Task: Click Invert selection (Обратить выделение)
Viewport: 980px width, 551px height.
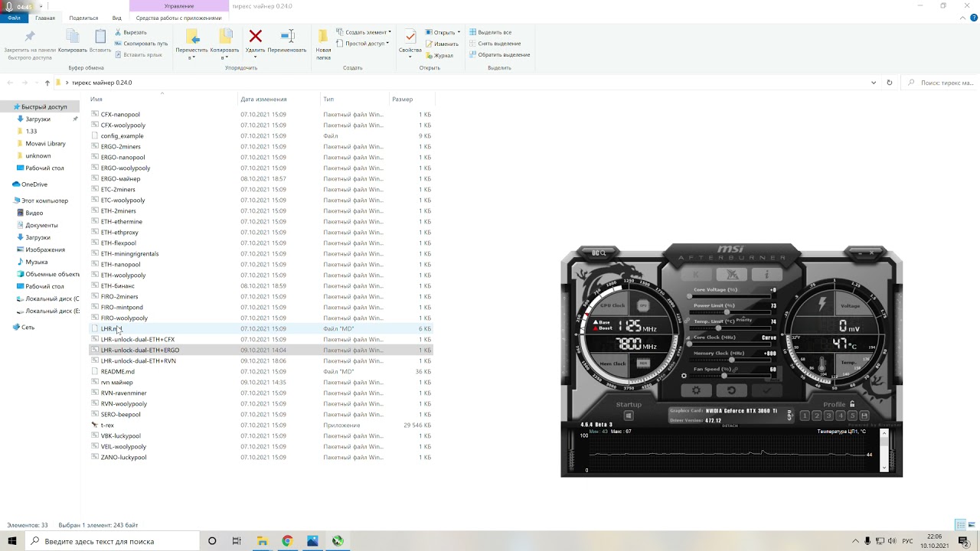Action: pos(499,55)
